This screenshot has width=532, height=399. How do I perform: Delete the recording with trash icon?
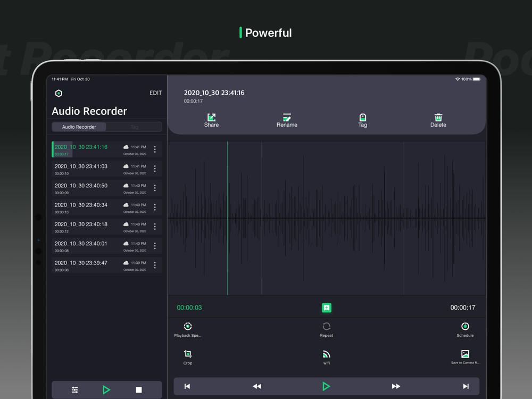(438, 118)
